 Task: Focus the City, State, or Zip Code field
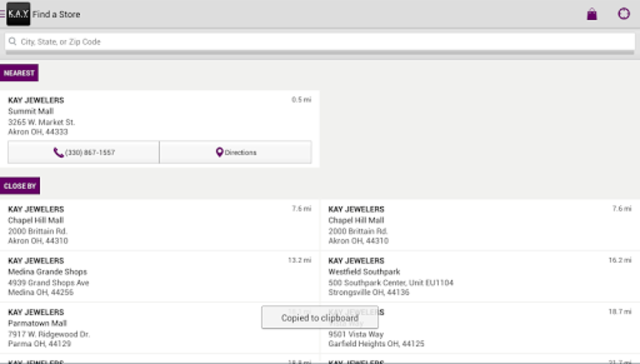320,42
